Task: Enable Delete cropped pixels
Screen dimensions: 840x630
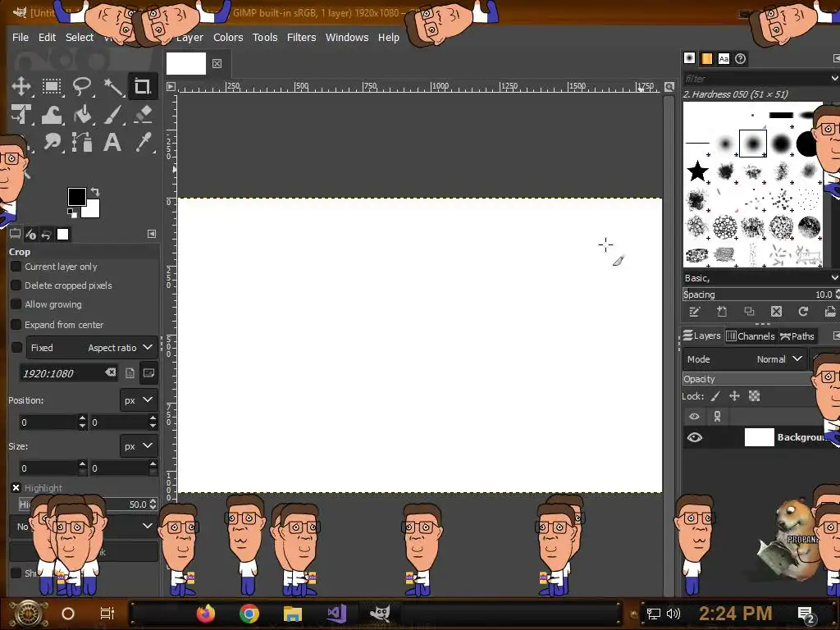Action: pyautogui.click(x=16, y=285)
